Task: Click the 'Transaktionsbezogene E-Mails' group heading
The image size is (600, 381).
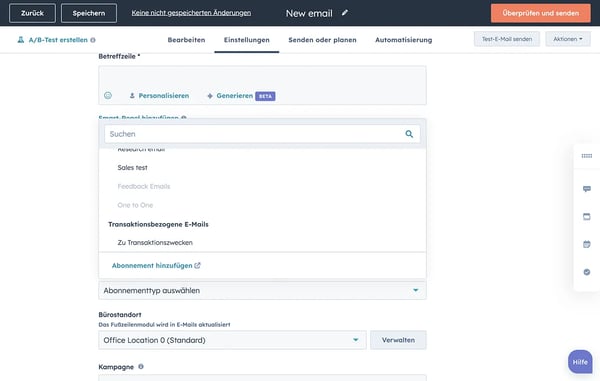Action: point(158,224)
